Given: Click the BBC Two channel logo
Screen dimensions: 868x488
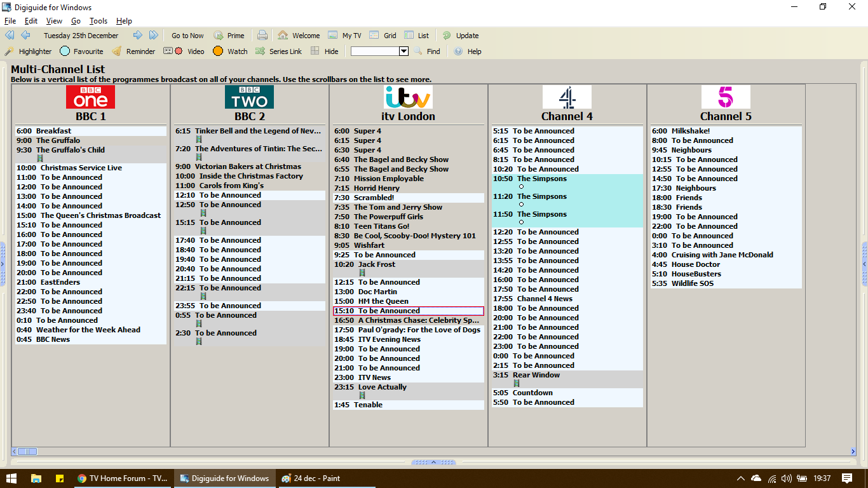Looking at the screenshot, I should pyautogui.click(x=250, y=97).
